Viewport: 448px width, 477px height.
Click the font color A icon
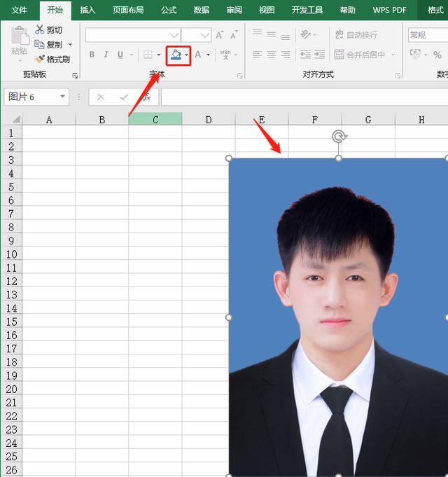(x=198, y=55)
